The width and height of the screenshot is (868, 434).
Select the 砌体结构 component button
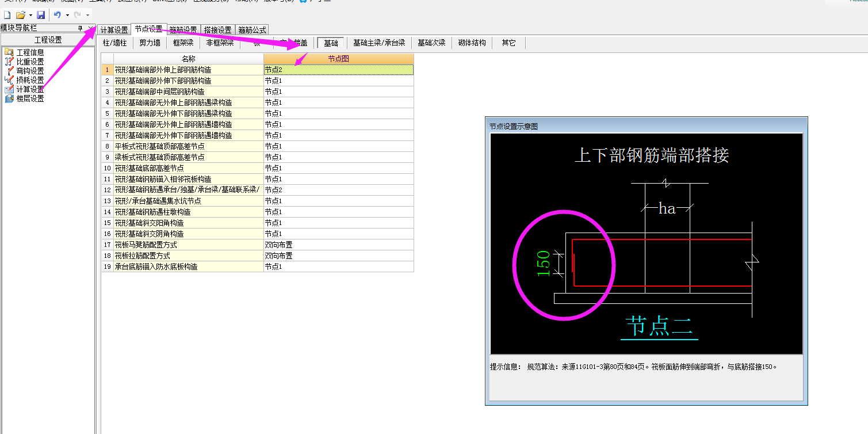tap(472, 43)
